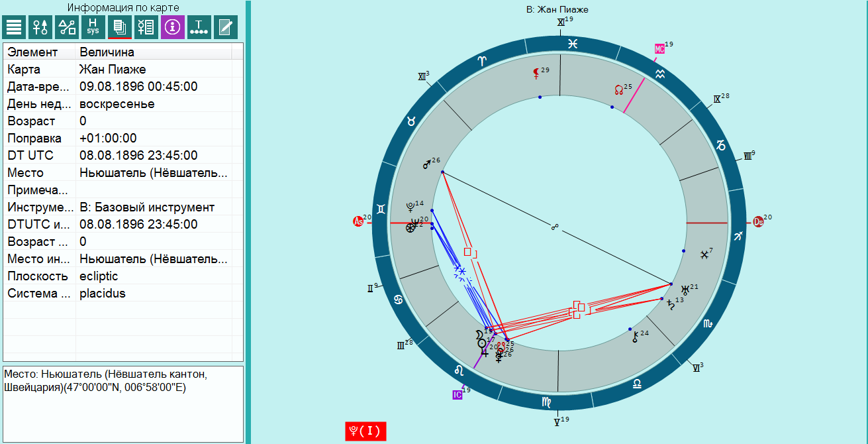Click the Величина column header
Screen dimensions: 868x444
[x=107, y=52]
